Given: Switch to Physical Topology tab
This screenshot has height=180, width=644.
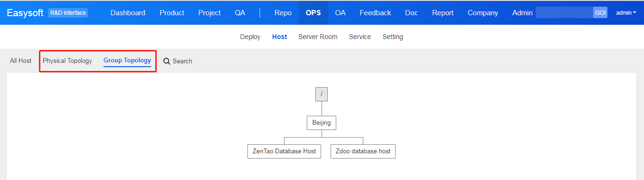Looking at the screenshot, I should pyautogui.click(x=67, y=61).
